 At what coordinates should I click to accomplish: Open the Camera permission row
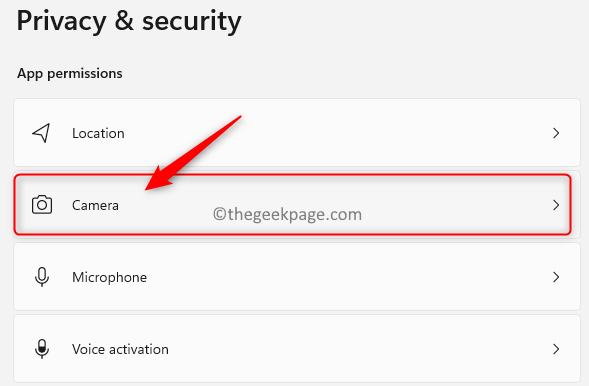pyautogui.click(x=293, y=205)
